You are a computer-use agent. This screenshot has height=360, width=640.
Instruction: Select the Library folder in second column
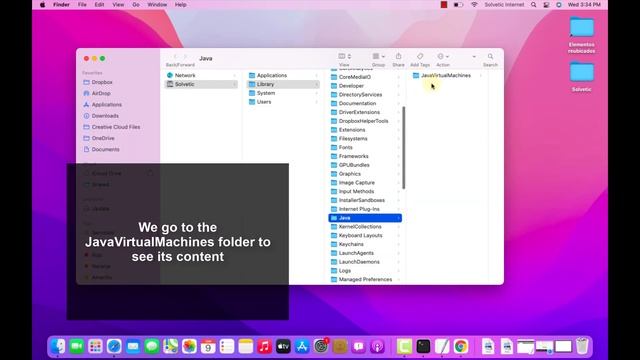pyautogui.click(x=283, y=84)
